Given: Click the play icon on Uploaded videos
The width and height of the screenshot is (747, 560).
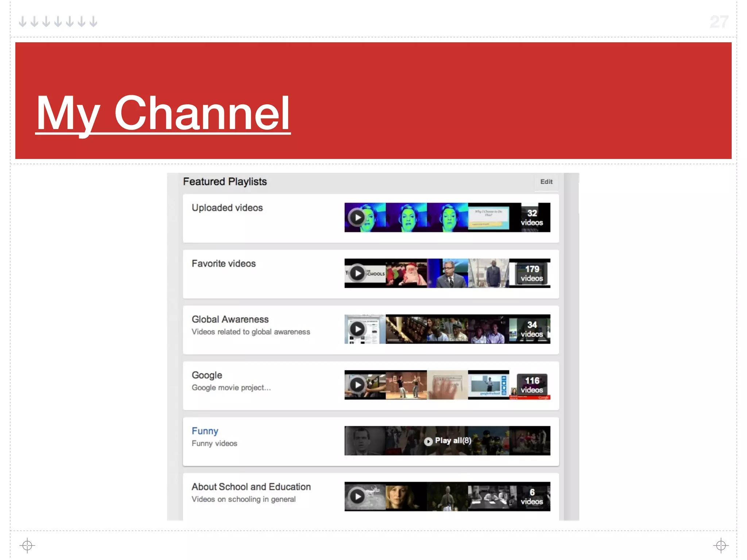Looking at the screenshot, I should (x=357, y=218).
